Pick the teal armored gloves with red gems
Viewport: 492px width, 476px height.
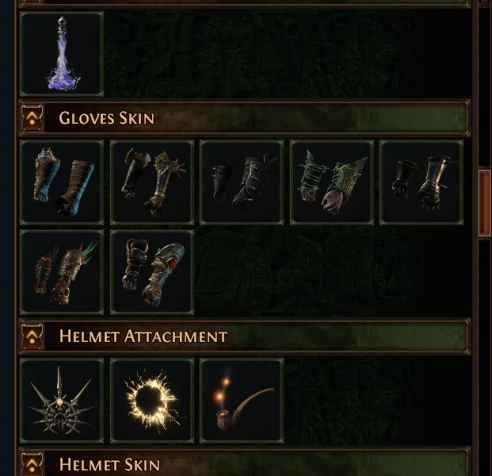point(152,272)
